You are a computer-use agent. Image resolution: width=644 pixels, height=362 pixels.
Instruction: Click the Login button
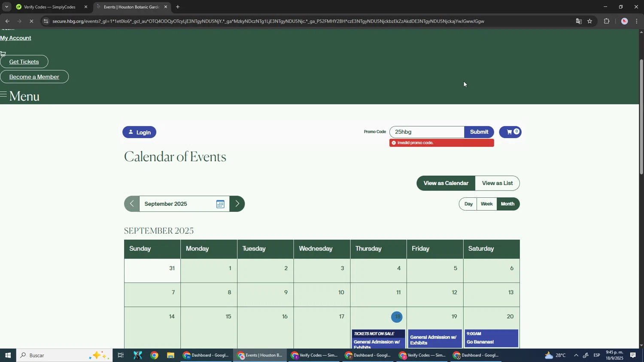tap(140, 132)
